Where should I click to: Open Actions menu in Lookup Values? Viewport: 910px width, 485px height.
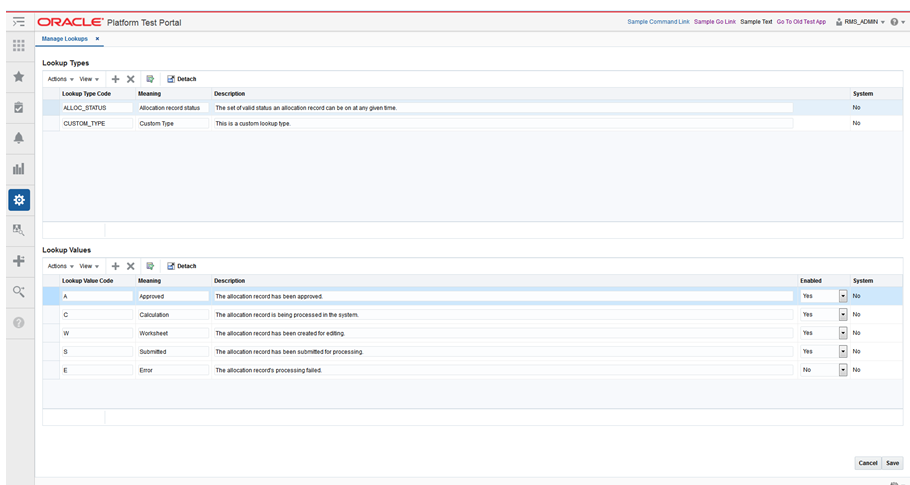60,266
